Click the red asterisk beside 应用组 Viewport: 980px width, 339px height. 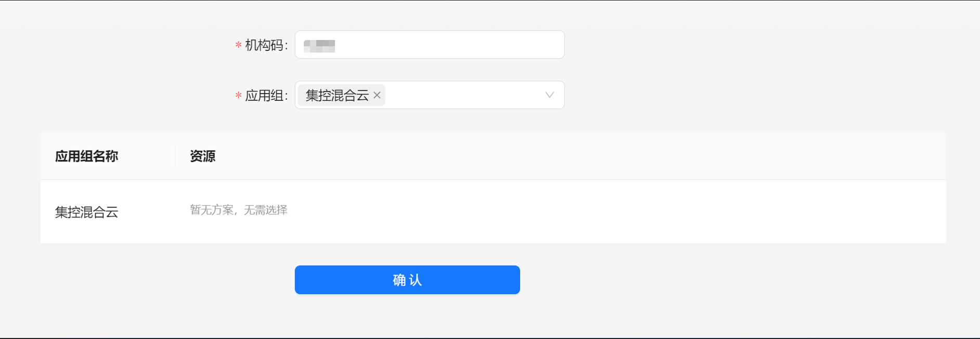(238, 96)
